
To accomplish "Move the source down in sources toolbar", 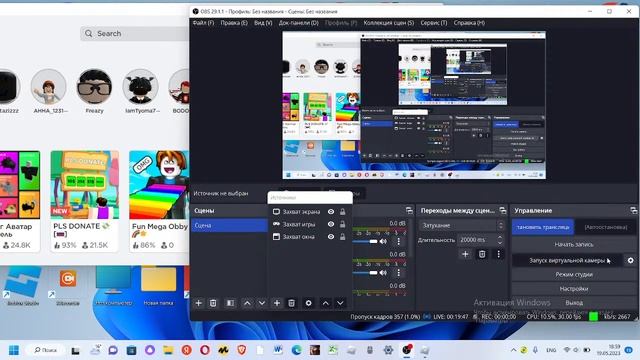I will point(340,303).
